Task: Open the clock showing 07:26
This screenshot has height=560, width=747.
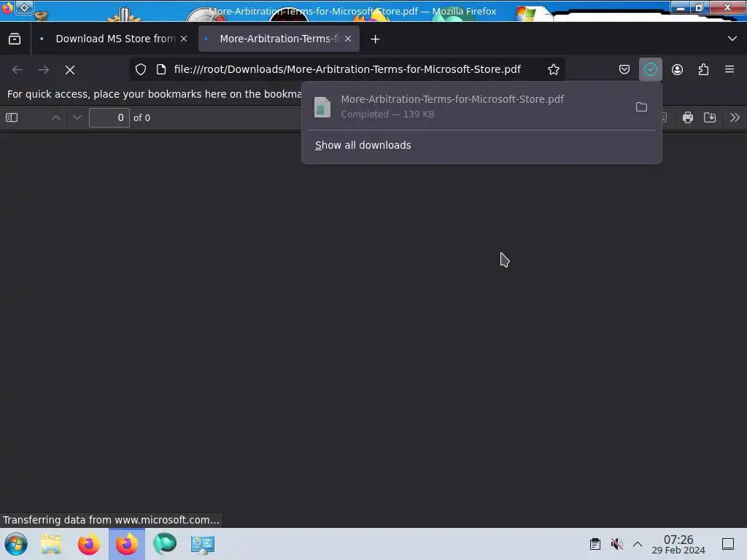Action: (678, 544)
